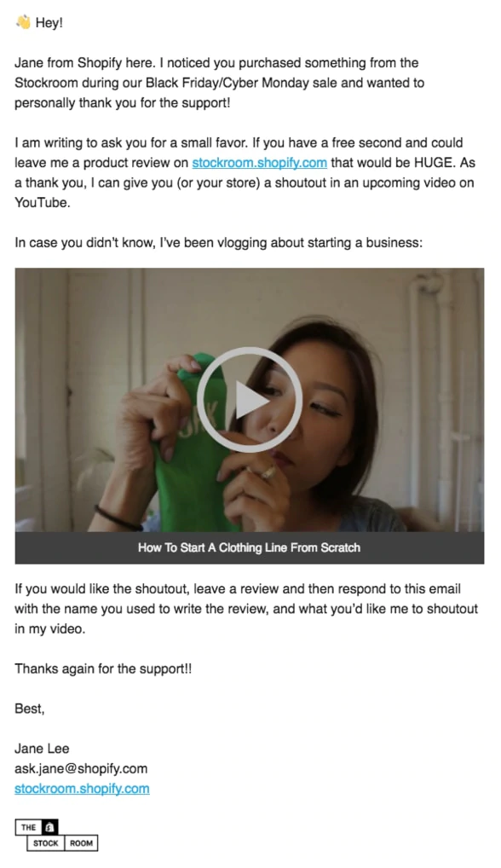The width and height of the screenshot is (501, 868).
Task: Click the How To Start A Clothing Line caption
Action: 250,547
